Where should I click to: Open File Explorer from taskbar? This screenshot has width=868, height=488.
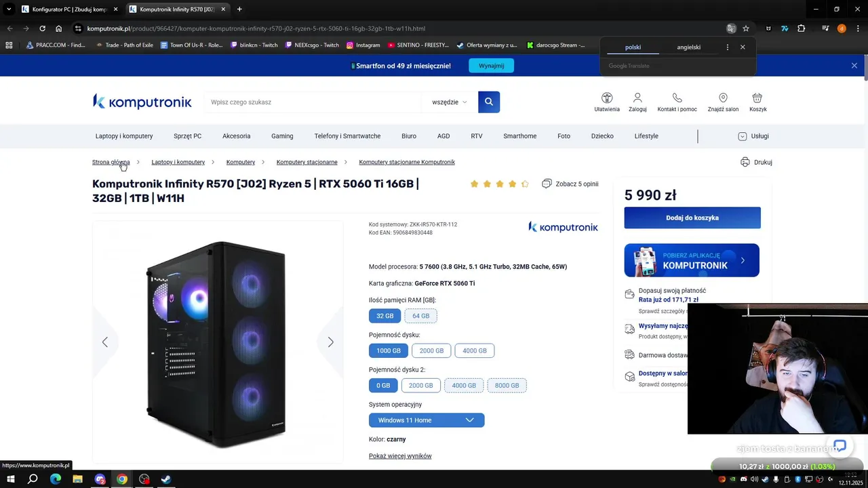click(x=77, y=479)
